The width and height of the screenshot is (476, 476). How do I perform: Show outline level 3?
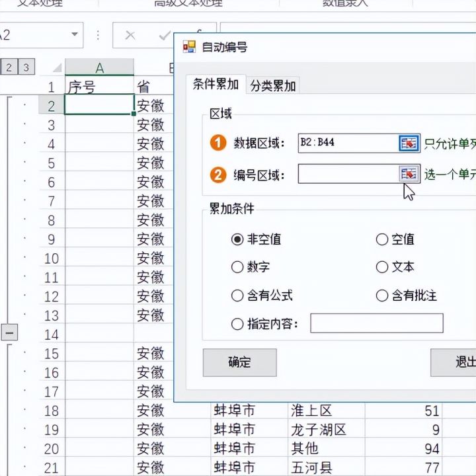pos(26,67)
